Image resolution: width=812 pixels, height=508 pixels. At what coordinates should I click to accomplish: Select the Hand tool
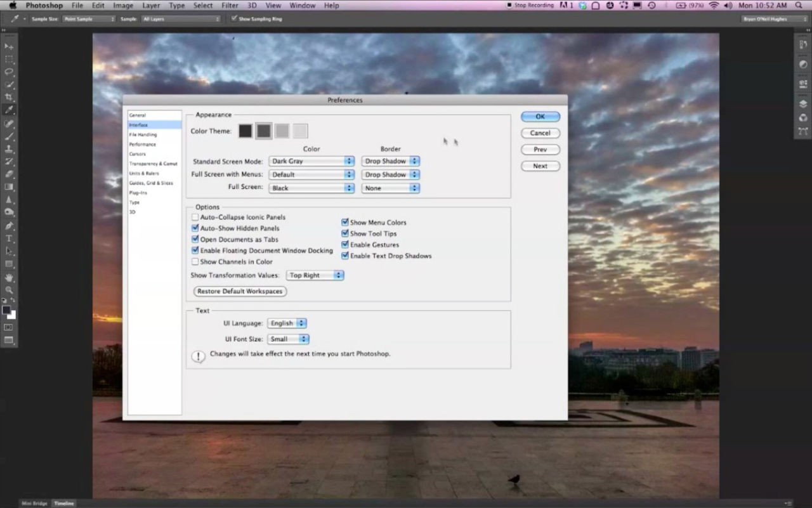pos(9,277)
